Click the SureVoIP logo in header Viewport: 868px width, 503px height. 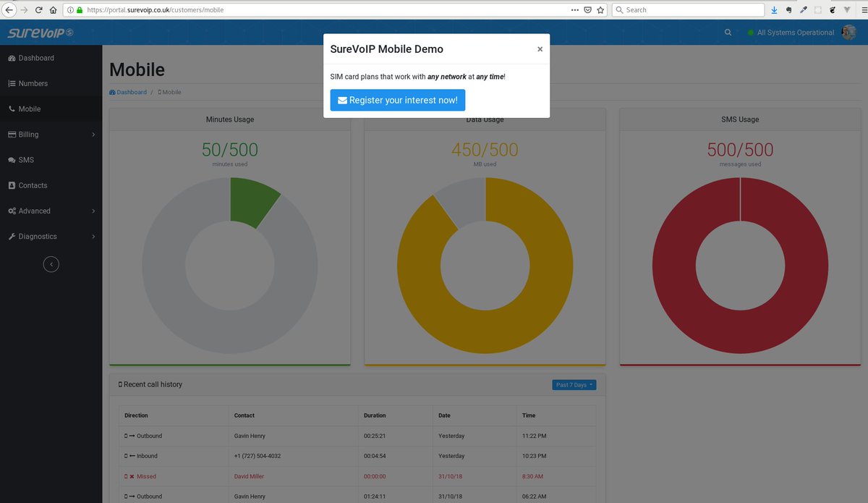pyautogui.click(x=41, y=33)
